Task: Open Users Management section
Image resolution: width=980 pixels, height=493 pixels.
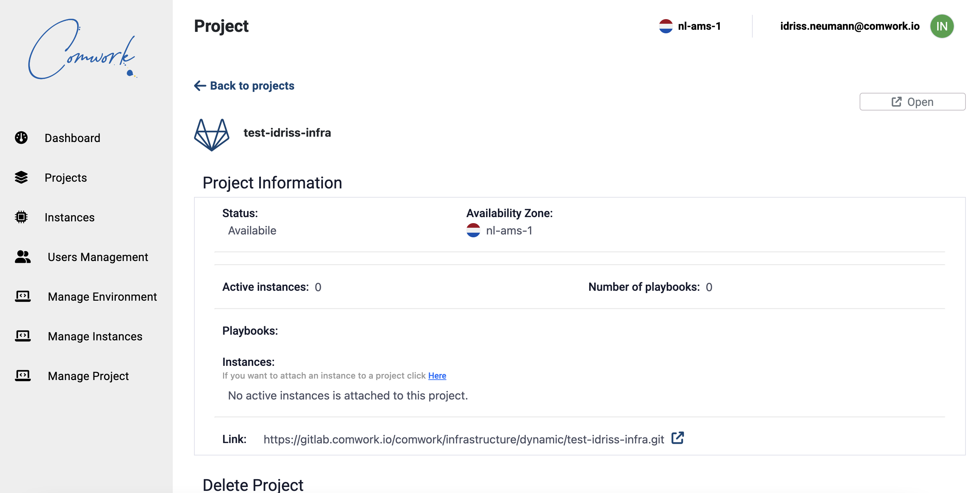Action: [98, 257]
